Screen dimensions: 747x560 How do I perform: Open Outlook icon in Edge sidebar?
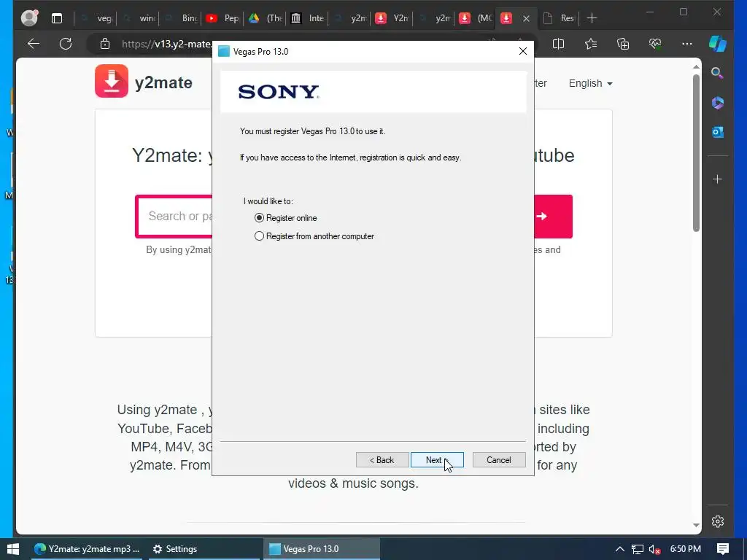click(718, 132)
